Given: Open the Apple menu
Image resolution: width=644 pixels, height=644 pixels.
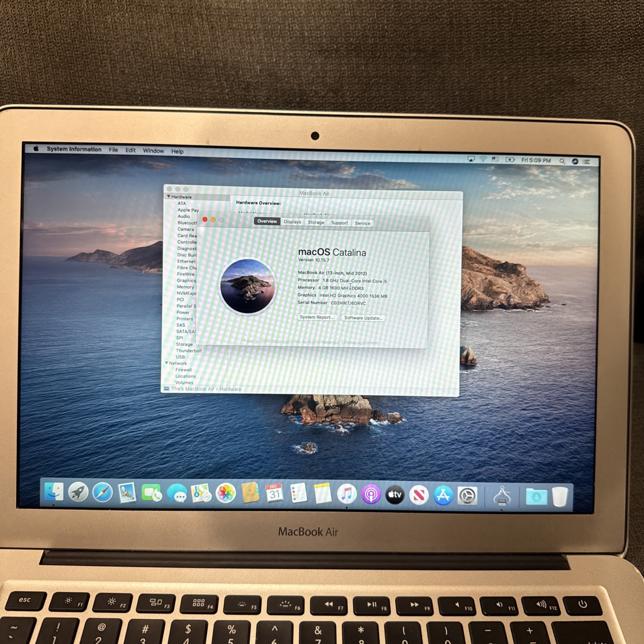Looking at the screenshot, I should click(36, 148).
